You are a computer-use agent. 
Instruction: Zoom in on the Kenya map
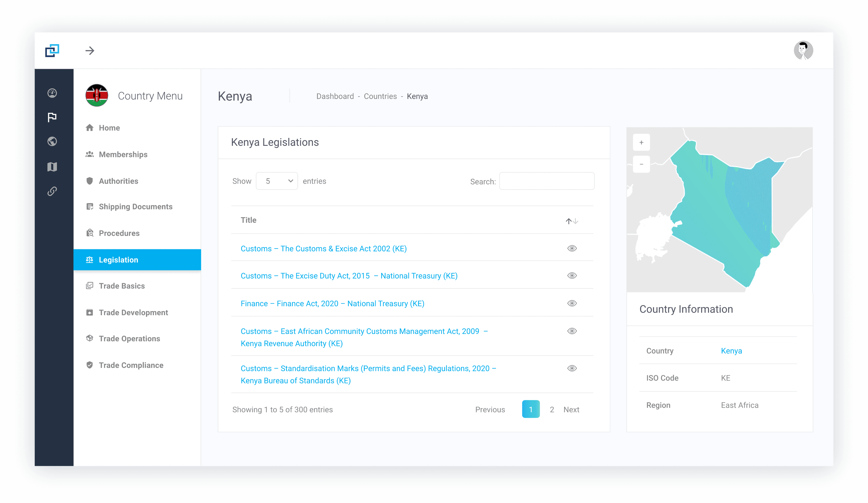641,142
